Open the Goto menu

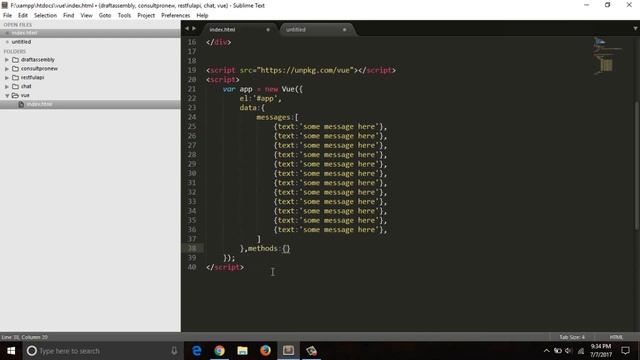[x=105, y=16]
